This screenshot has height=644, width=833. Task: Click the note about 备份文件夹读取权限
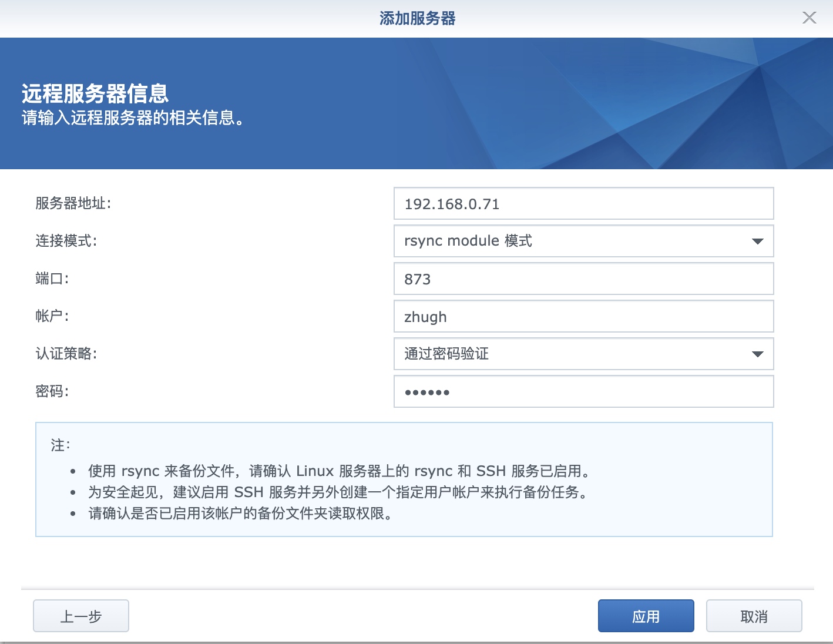coord(241,514)
